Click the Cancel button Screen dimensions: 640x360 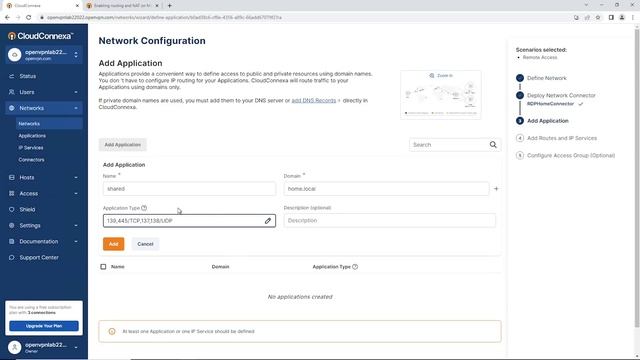pyautogui.click(x=145, y=244)
